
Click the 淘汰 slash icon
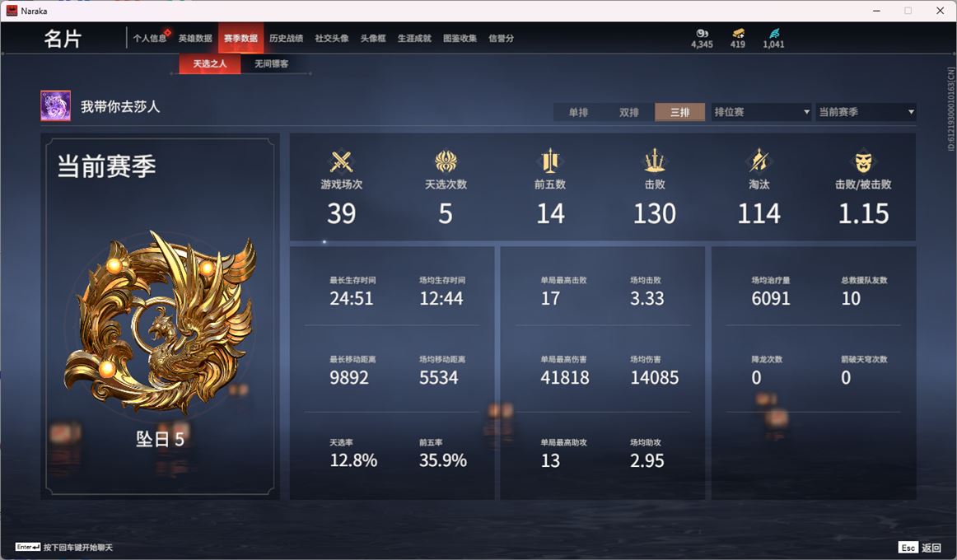click(759, 161)
